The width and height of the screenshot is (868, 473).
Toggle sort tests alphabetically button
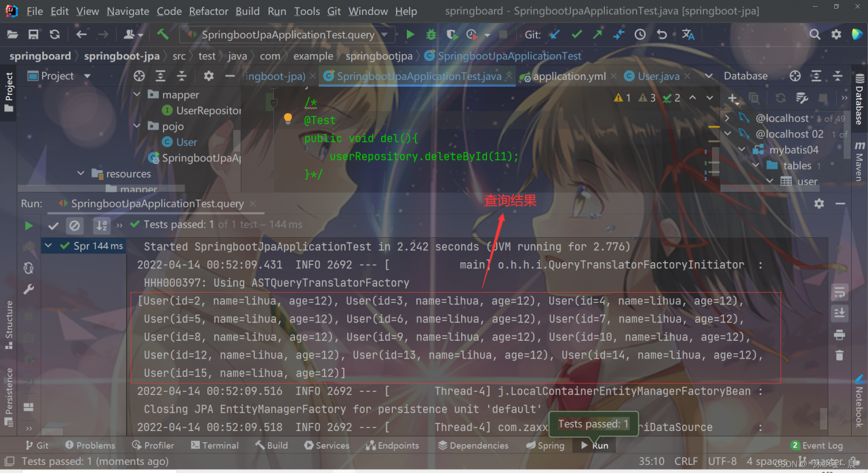pos(102,225)
